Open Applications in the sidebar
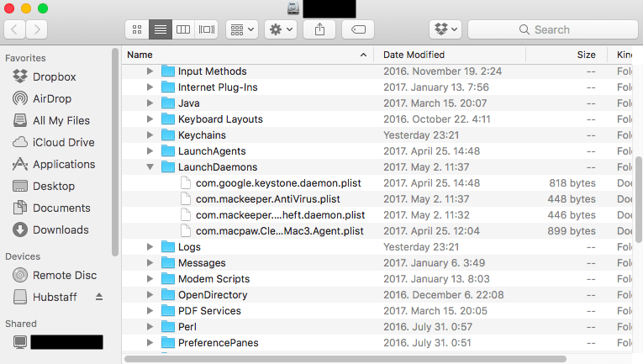Screen dimensions: 643x364 pyautogui.click(x=54, y=165)
